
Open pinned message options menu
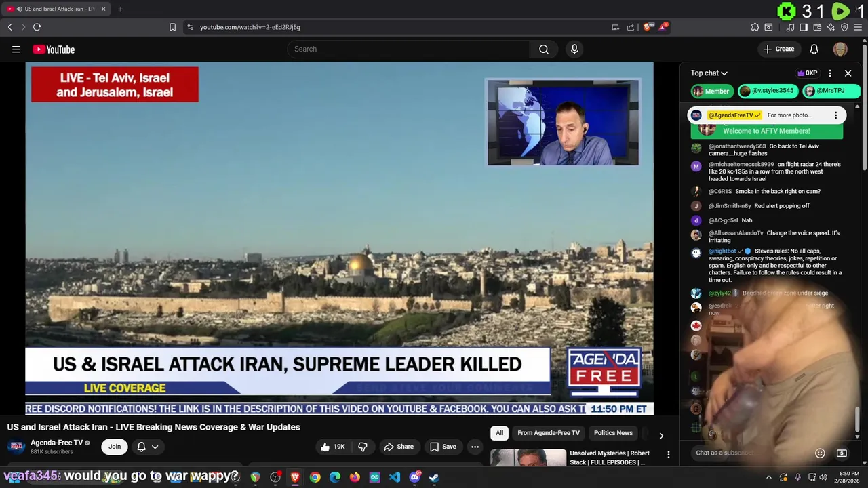pos(835,115)
